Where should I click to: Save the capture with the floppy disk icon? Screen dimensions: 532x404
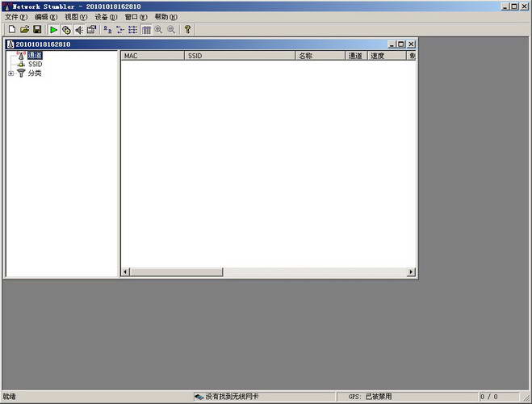point(37,30)
